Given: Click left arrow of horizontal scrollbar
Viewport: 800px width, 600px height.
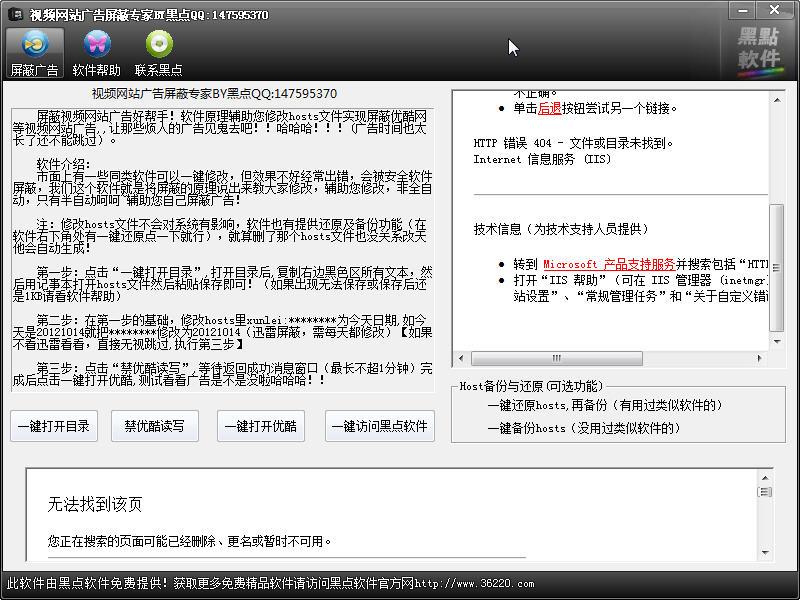Looking at the screenshot, I should [x=461, y=358].
